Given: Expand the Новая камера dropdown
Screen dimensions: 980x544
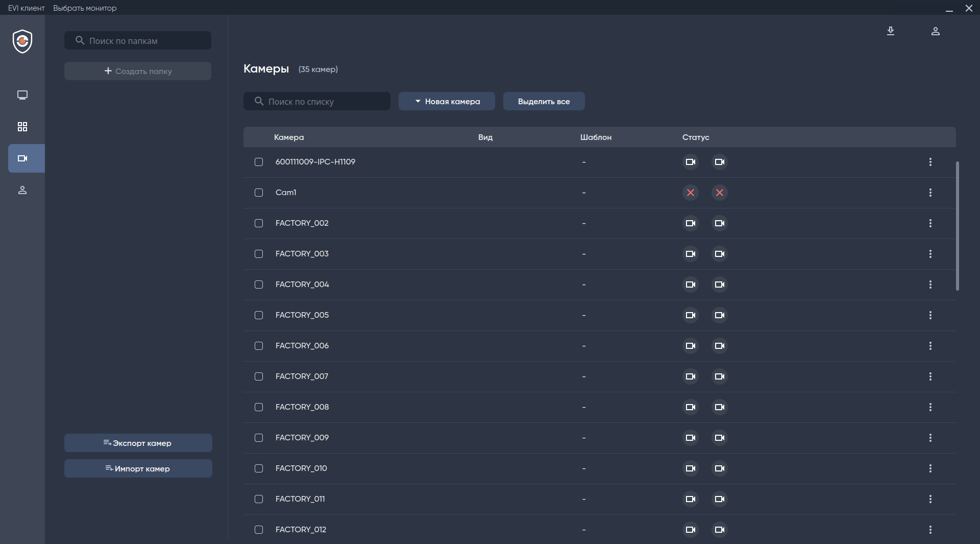Looking at the screenshot, I should pos(447,101).
